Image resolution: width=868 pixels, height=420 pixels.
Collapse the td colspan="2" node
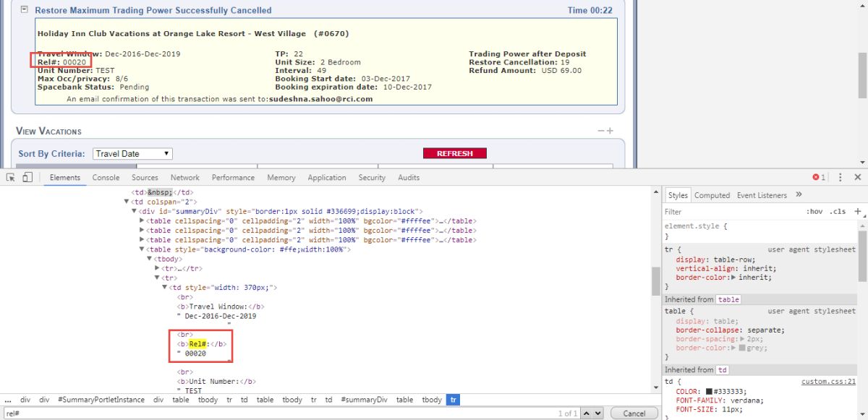tap(126, 202)
